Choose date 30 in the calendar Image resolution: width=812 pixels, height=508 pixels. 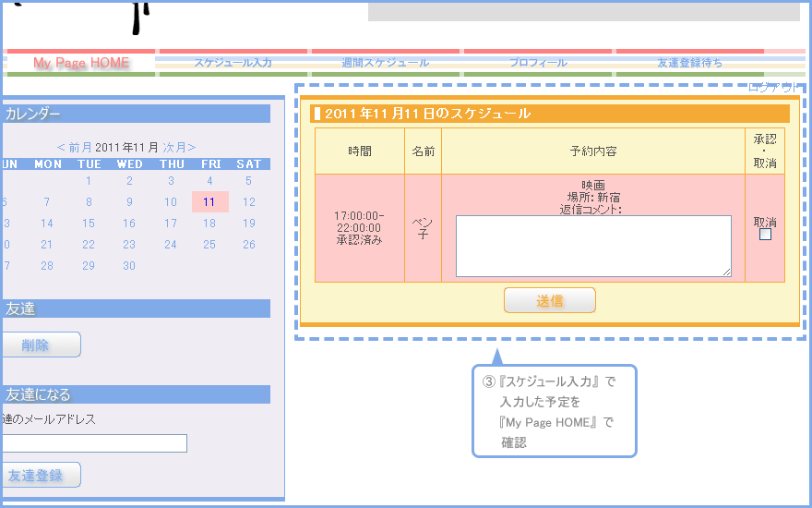[x=129, y=266]
